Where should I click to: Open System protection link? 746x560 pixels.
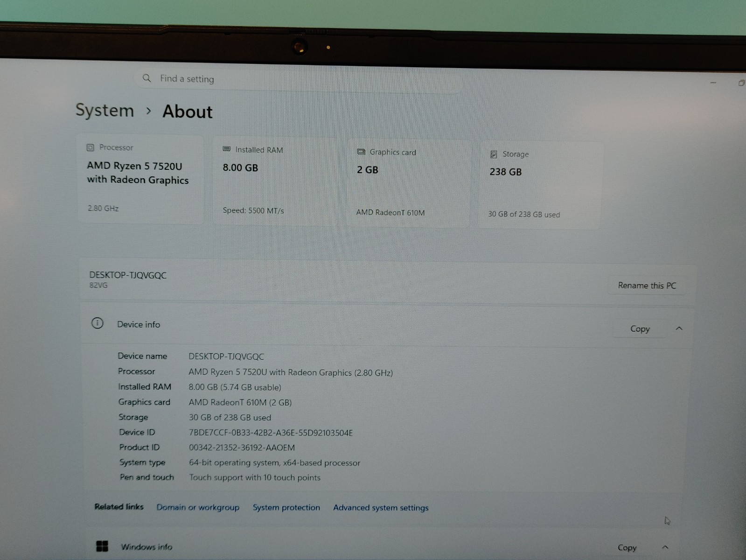pos(286,508)
